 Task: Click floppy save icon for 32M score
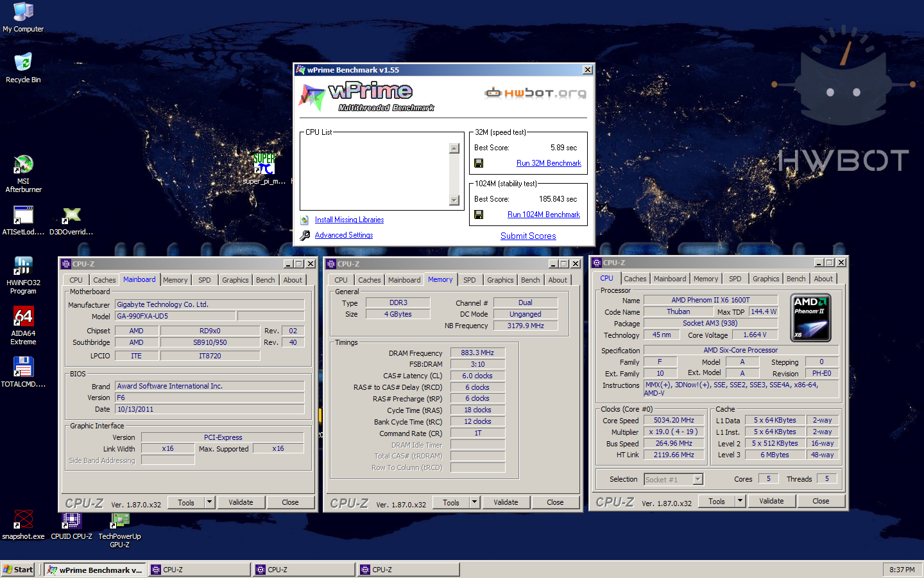point(479,163)
